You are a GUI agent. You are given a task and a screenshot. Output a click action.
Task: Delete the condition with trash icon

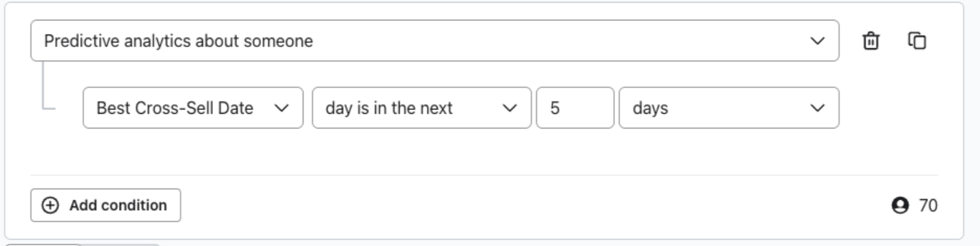[870, 41]
